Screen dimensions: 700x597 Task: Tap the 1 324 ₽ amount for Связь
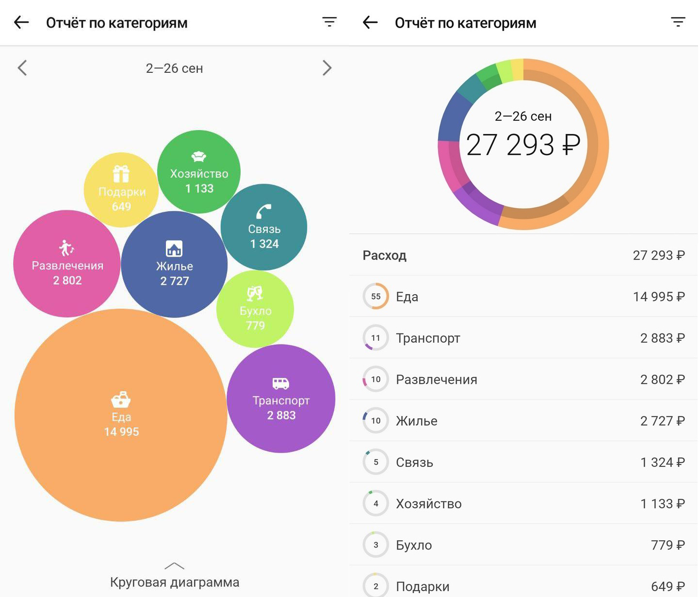pos(662,462)
